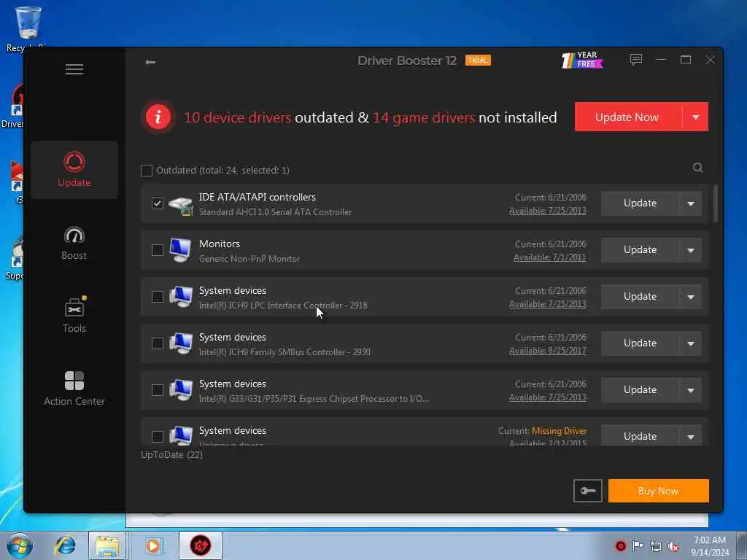Click the red Driver Booster tray icon
The width and height of the screenshot is (747, 560).
620,545
